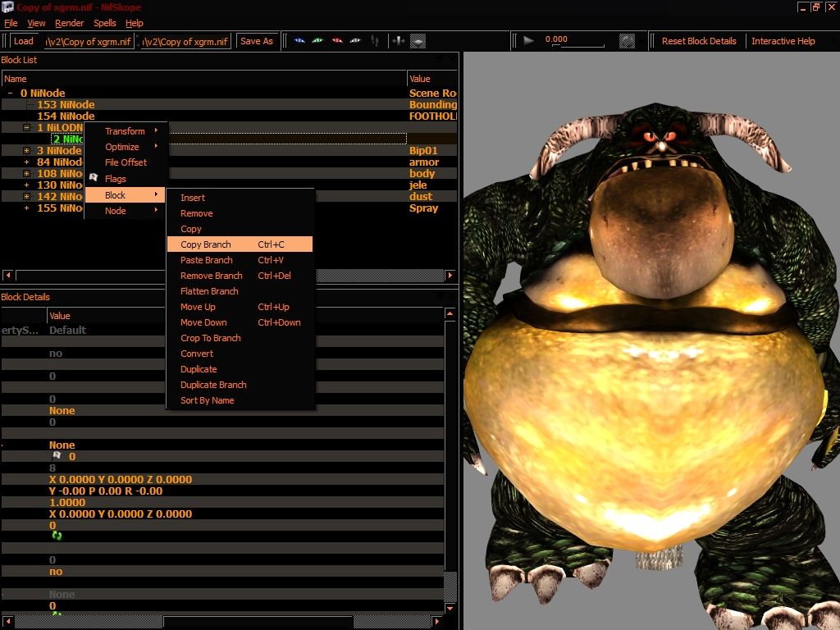840x630 pixels.
Task: Click Block Details vertical scrollbar down arrow
Action: (x=450, y=609)
